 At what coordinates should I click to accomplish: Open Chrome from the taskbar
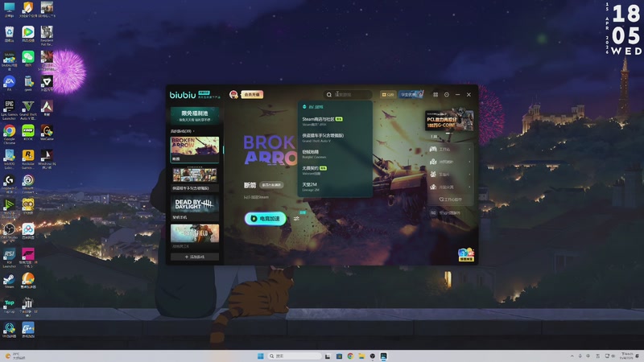pos(350,356)
